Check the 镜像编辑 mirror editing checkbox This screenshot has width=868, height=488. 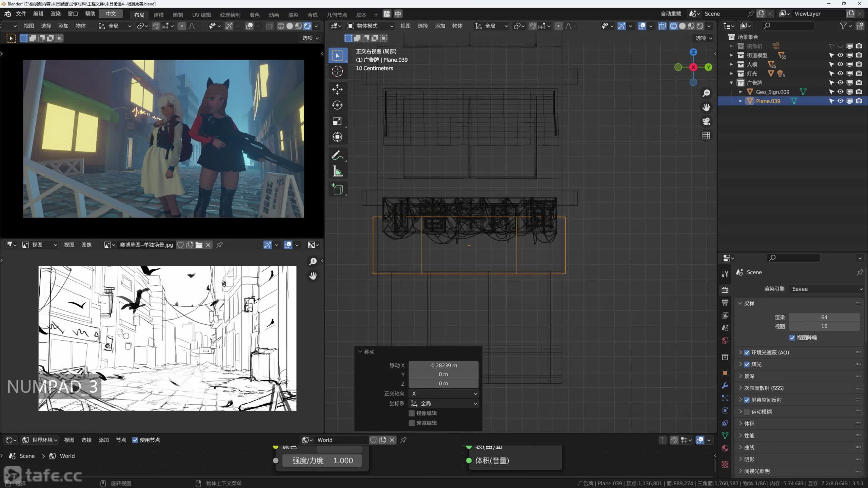[412, 413]
